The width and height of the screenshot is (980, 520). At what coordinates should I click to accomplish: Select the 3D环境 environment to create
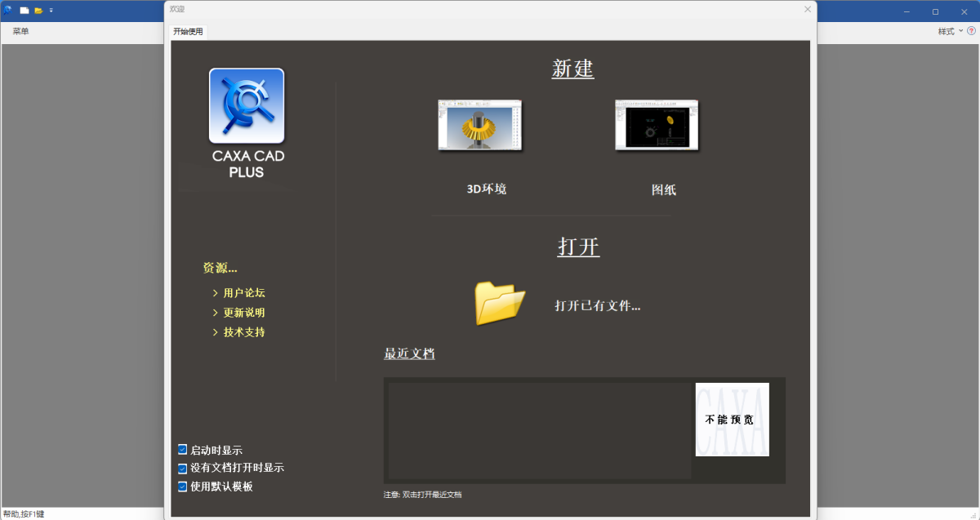(480, 127)
